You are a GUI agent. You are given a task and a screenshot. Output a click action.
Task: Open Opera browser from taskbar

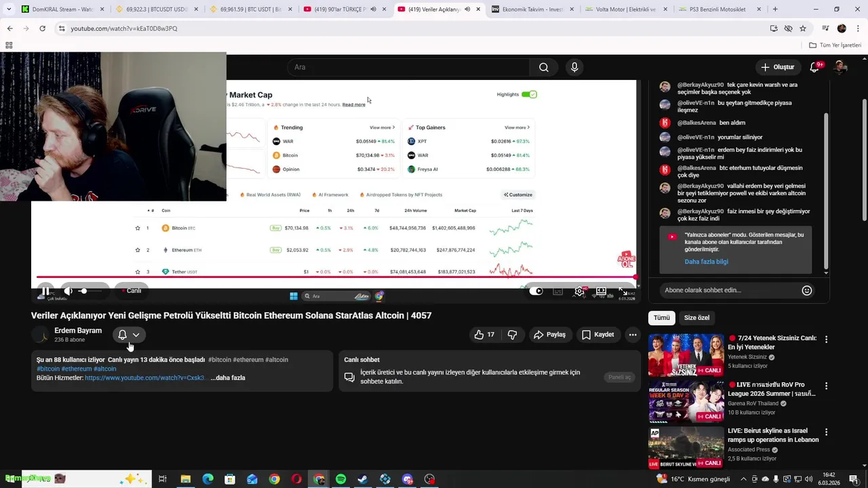(x=296, y=479)
